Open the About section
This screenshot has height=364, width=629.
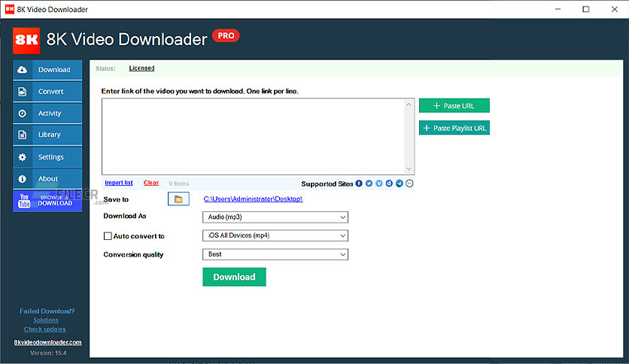(47, 179)
